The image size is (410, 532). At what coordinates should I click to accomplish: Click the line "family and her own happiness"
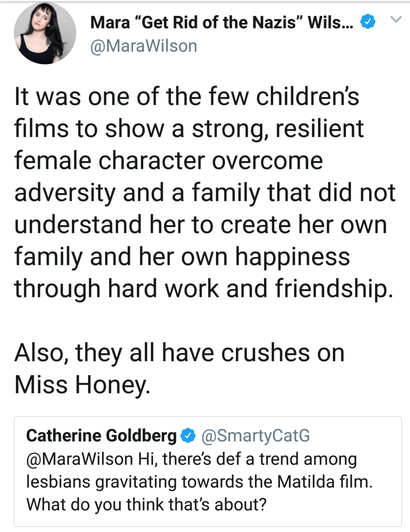coord(182,257)
